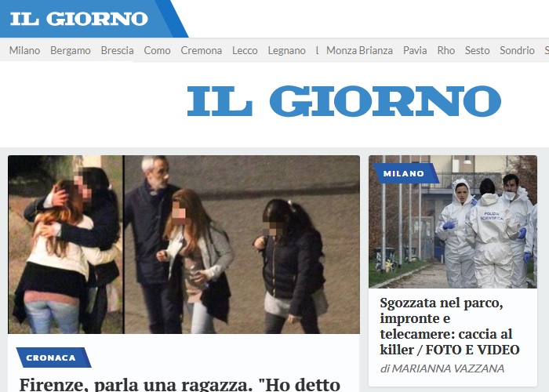Navigate to Sondrio news

point(517,50)
